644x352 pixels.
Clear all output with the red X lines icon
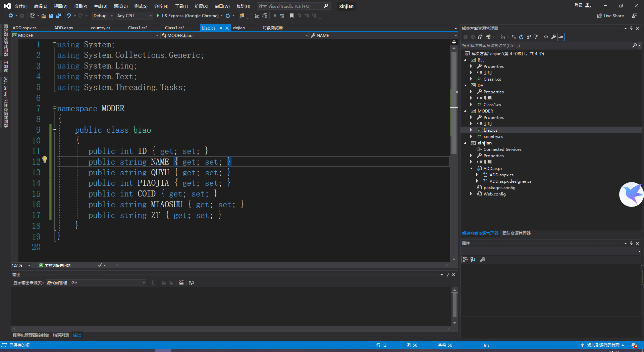click(x=181, y=283)
